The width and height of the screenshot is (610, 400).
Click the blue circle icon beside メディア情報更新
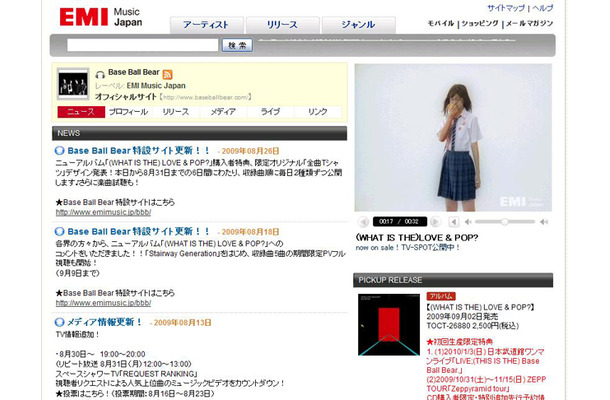[x=60, y=322]
